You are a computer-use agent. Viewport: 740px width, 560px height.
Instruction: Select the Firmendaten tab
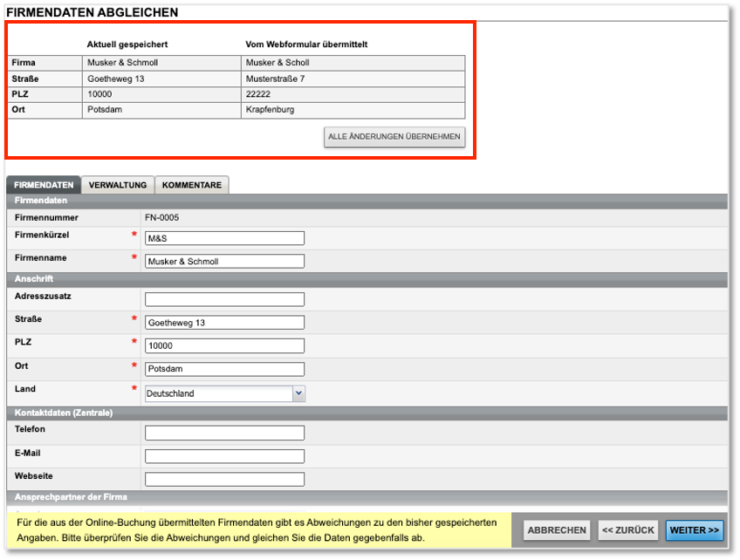[x=44, y=185]
